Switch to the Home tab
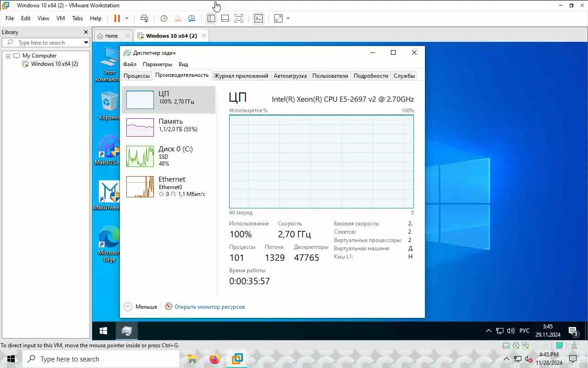588x368 pixels. [111, 36]
